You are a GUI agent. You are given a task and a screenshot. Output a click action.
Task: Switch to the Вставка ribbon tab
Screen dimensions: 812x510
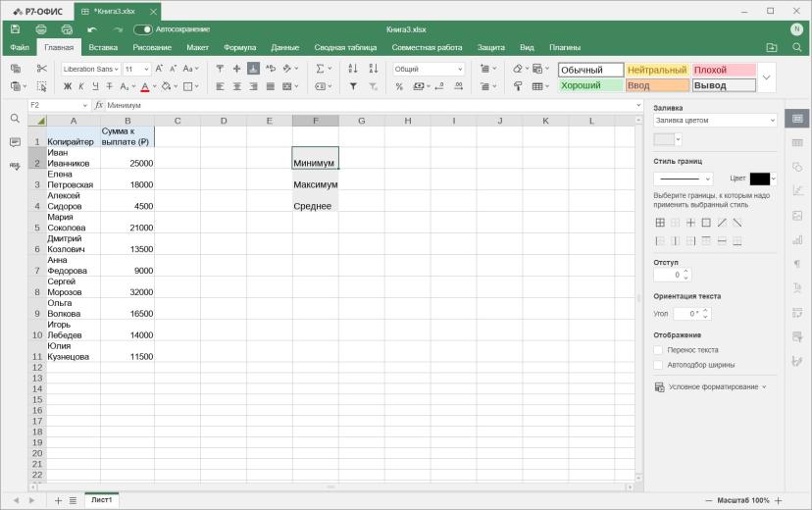coord(103,47)
